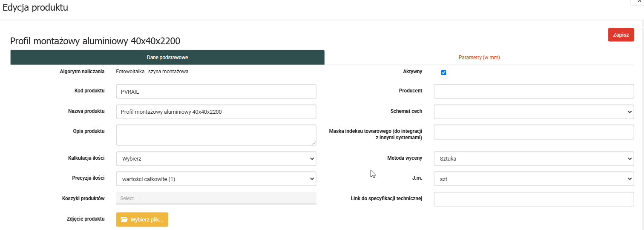Open the Koszyki produktów select box
This screenshot has width=644, height=230.
click(x=216, y=198)
